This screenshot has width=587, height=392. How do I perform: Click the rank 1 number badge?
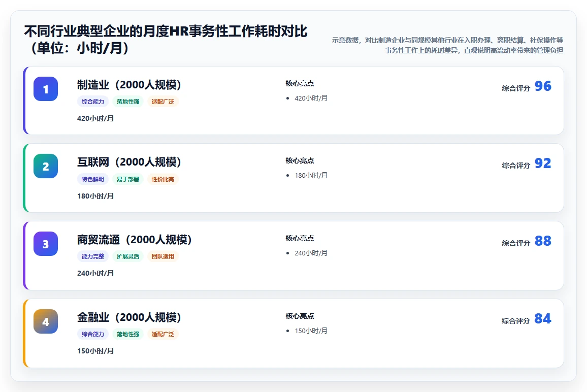click(x=46, y=89)
